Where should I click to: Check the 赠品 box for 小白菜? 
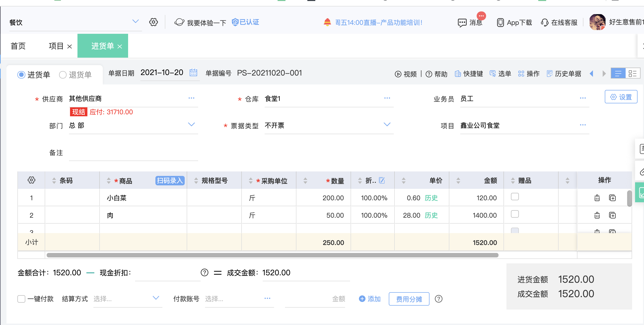[x=515, y=197]
